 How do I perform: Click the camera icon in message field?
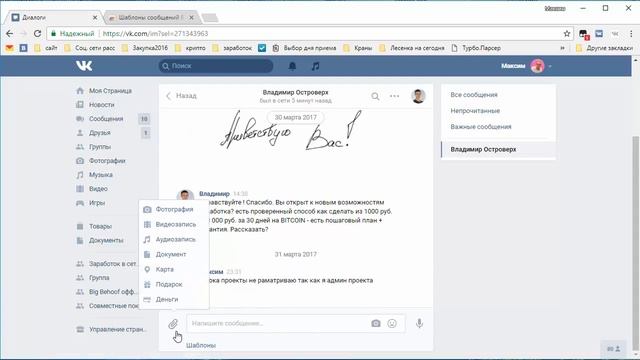(x=376, y=323)
